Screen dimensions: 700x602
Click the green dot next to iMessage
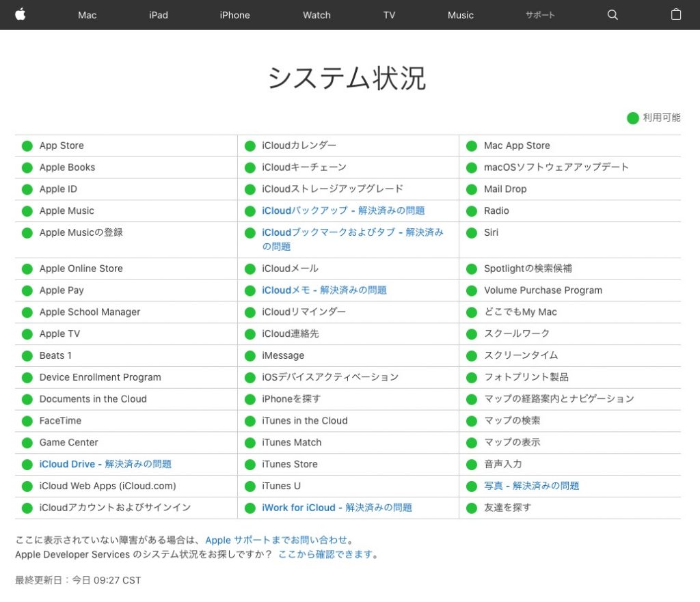coord(250,355)
